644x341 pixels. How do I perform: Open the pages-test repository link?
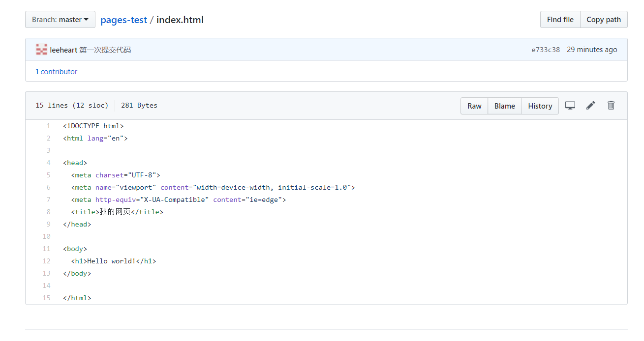123,20
